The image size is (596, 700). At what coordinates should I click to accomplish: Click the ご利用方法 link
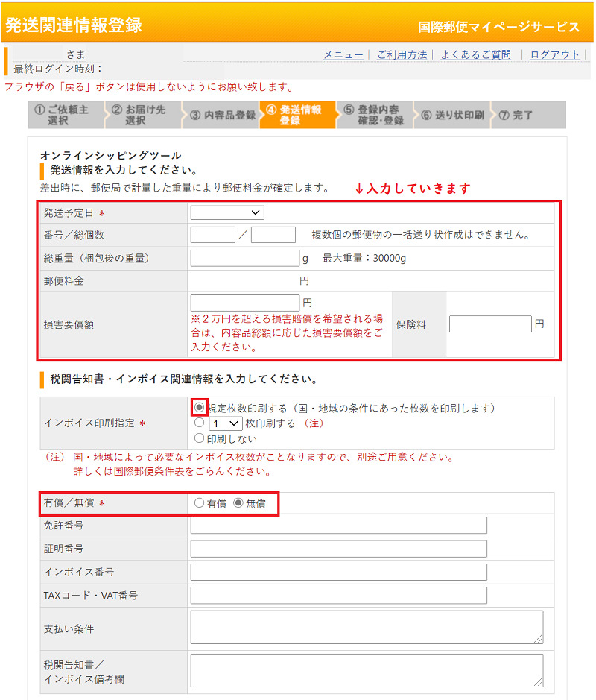(402, 54)
